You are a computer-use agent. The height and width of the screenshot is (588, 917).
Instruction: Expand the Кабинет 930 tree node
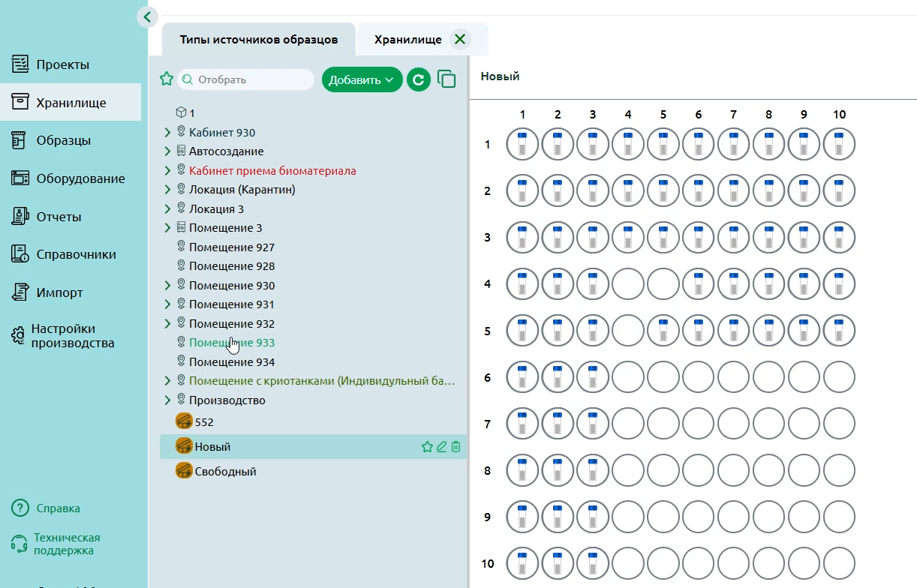167,133
